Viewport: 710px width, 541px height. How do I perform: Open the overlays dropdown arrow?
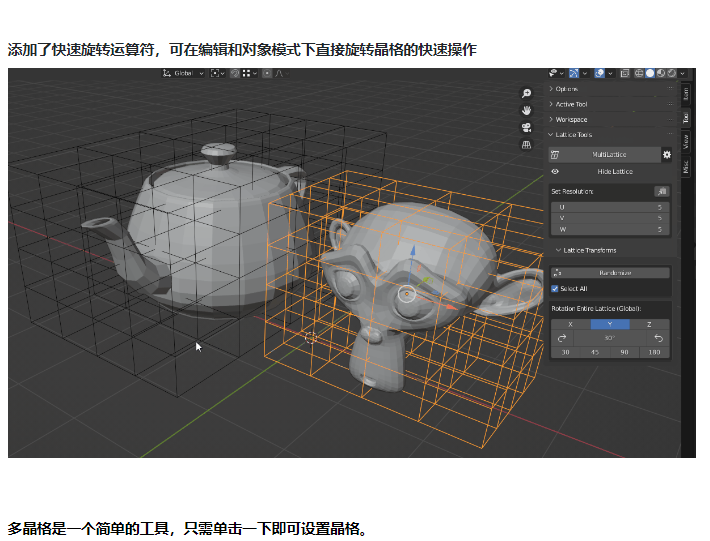click(610, 73)
